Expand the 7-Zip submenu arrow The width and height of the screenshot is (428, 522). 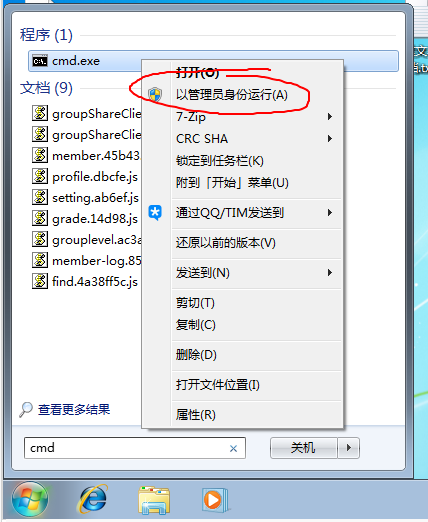pyautogui.click(x=330, y=117)
